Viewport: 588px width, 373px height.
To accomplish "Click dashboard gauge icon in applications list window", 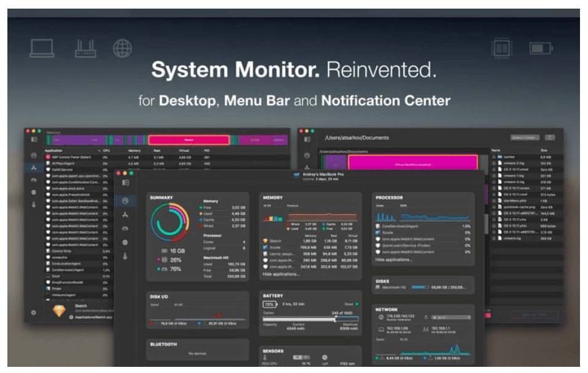I will pyautogui.click(x=34, y=155).
